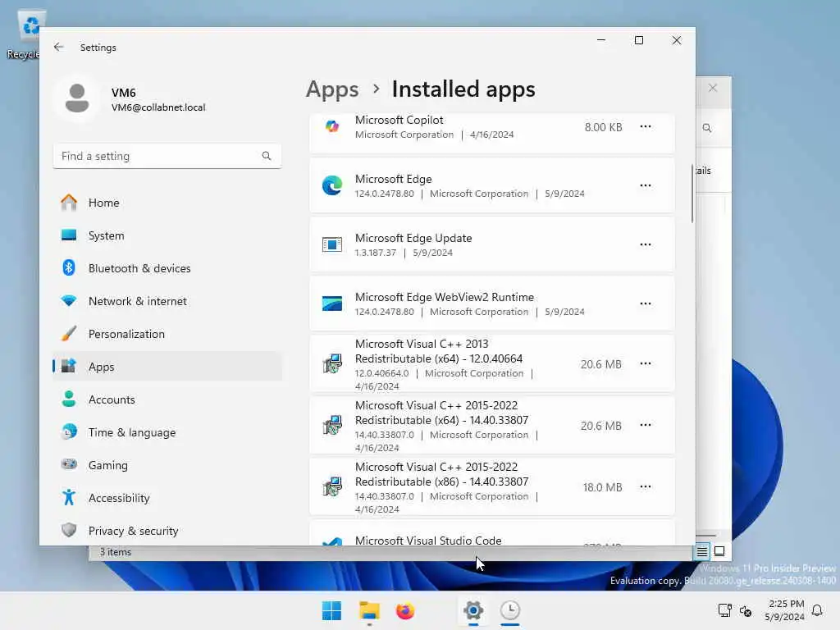840x630 pixels.
Task: Click the 8.00 KB size of Copilot
Action: (x=603, y=127)
